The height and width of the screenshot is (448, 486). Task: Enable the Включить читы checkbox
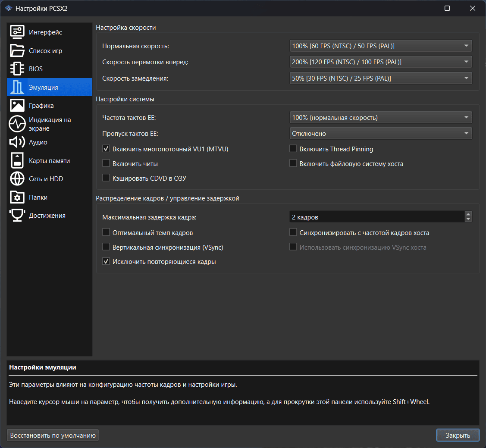(106, 163)
